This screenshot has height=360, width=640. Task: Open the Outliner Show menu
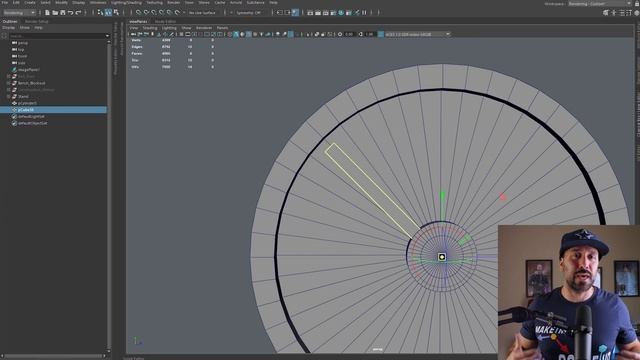[24, 28]
